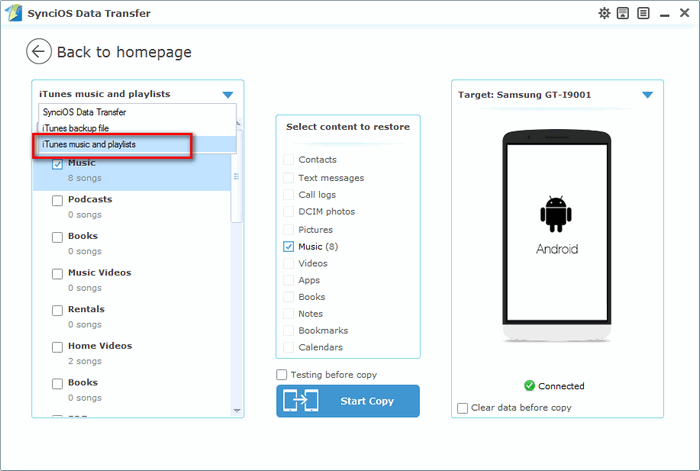The width and height of the screenshot is (700, 471).
Task: Tick the Videos content checkbox
Action: click(288, 263)
